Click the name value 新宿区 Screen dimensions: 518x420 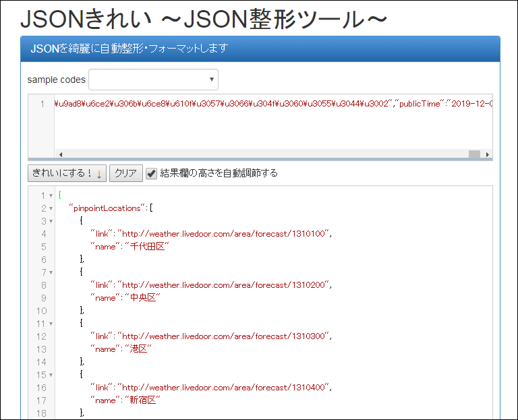coord(142,400)
